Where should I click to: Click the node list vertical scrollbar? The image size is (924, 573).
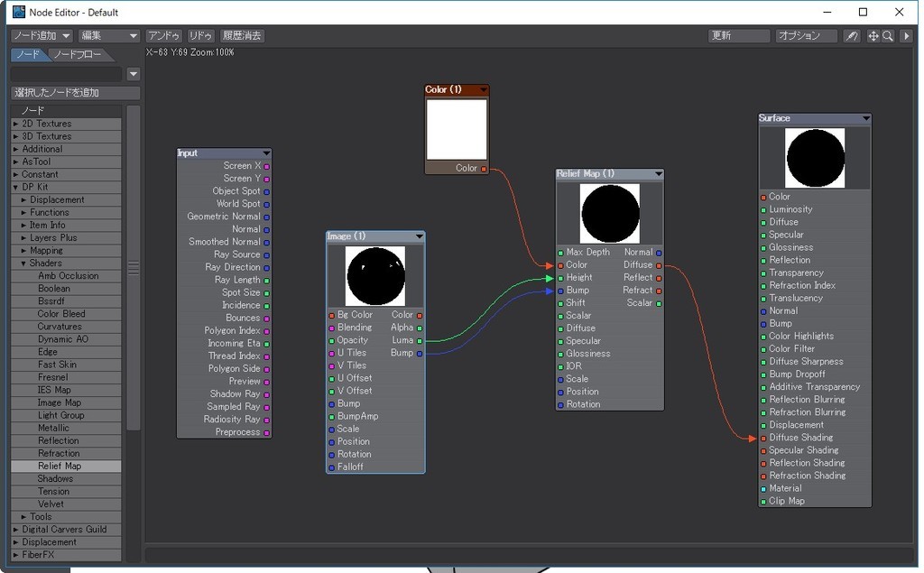coord(134,268)
